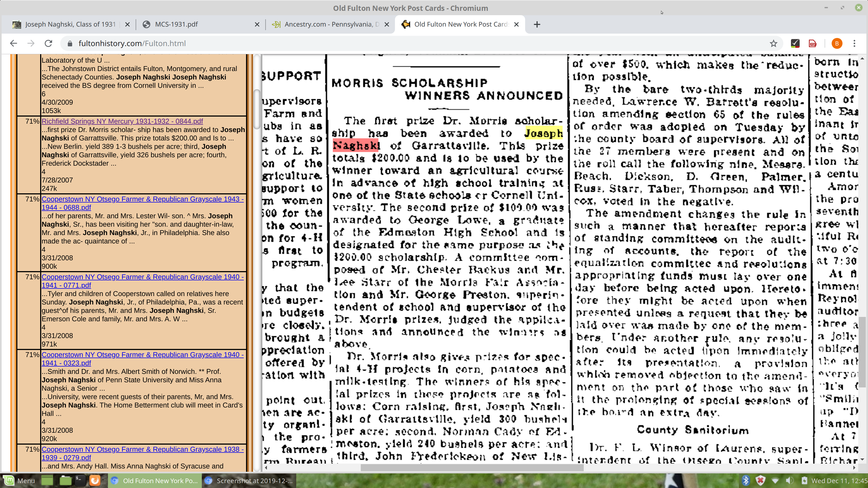Click the 900k file size text
The height and width of the screenshot is (488, 868).
click(x=50, y=267)
